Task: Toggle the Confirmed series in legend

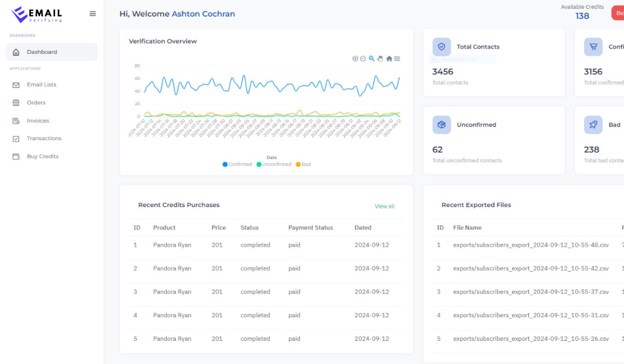Action: (237, 164)
